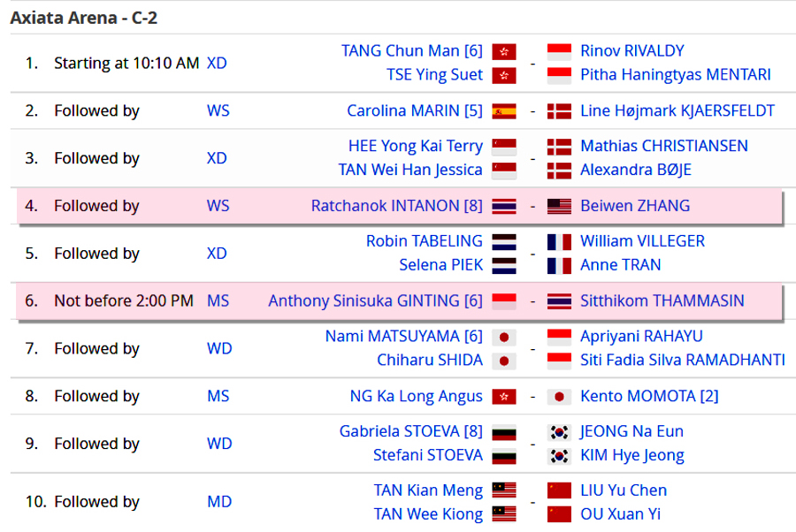796x532 pixels.
Task: Click Denmark flag beside Line Højmark KJAERSFELDT
Action: 559,111
